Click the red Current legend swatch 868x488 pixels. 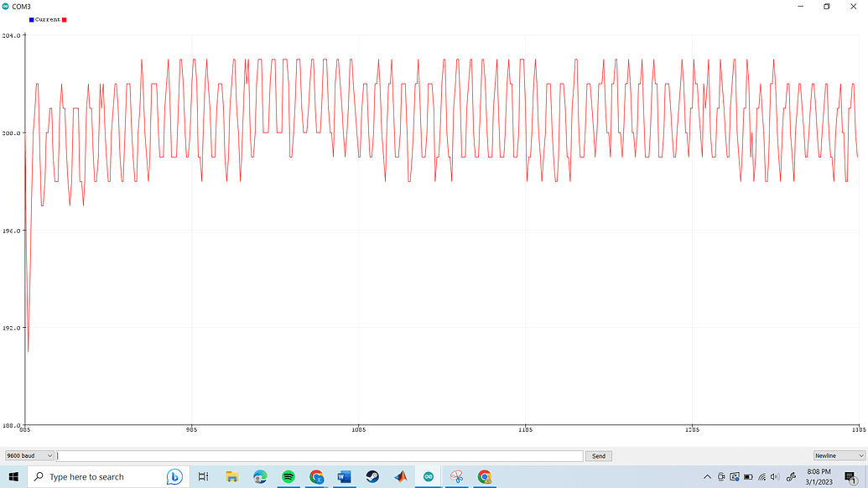point(64,18)
